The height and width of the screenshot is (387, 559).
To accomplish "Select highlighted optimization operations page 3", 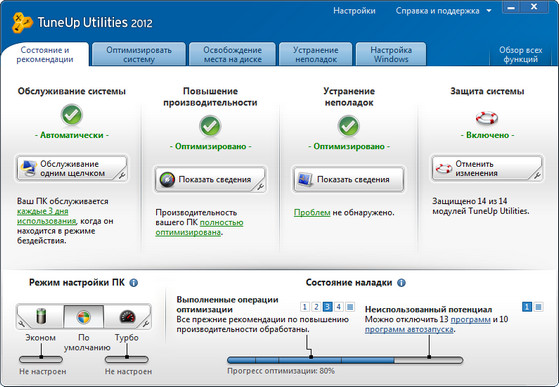I will (x=327, y=306).
